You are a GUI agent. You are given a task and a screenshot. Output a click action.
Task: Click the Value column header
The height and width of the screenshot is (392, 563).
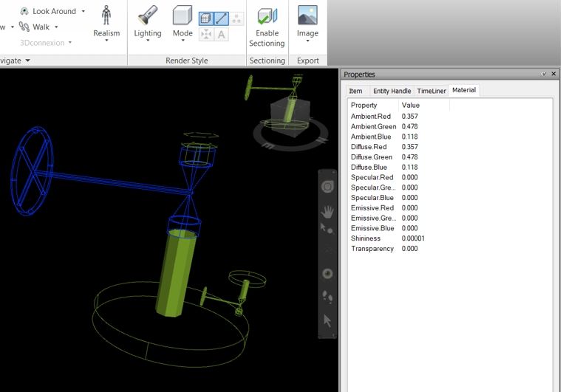(409, 106)
